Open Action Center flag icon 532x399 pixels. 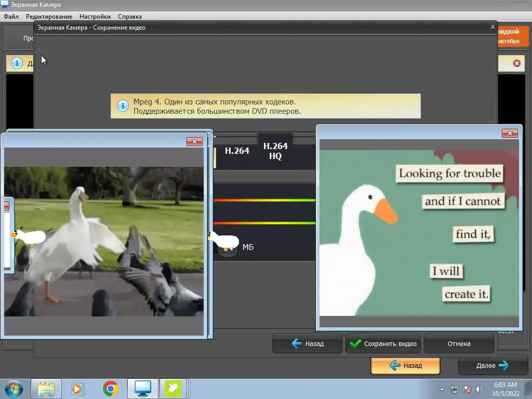[467, 389]
